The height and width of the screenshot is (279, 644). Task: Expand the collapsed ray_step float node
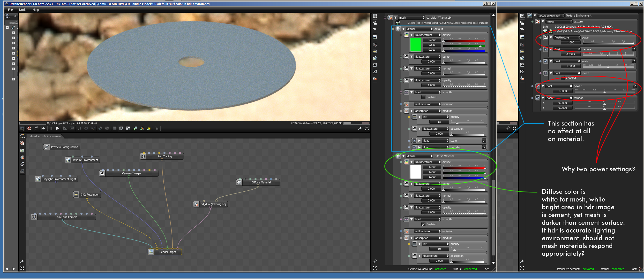420,147
